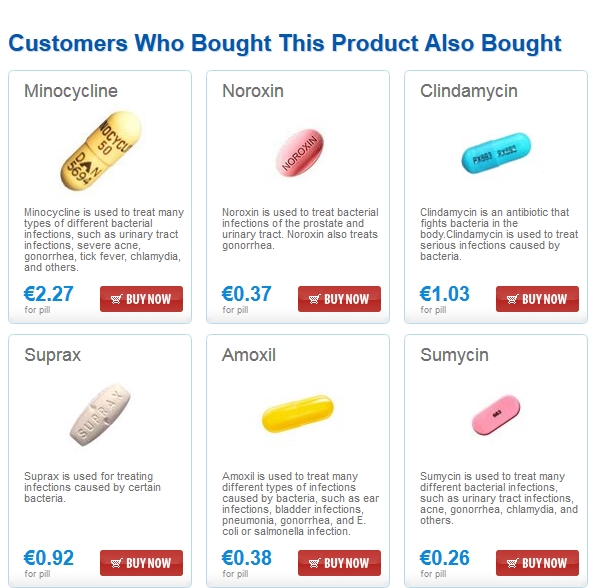The image size is (598, 588).
Task: Buy Amoxil with its Buy Now button
Action: click(339, 563)
